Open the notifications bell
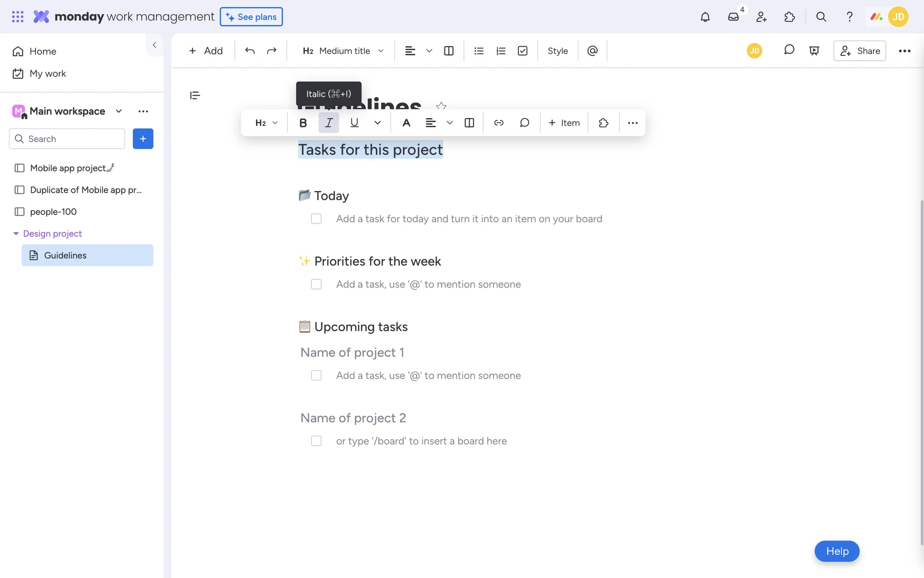Viewport: 924px width, 578px height. point(705,17)
